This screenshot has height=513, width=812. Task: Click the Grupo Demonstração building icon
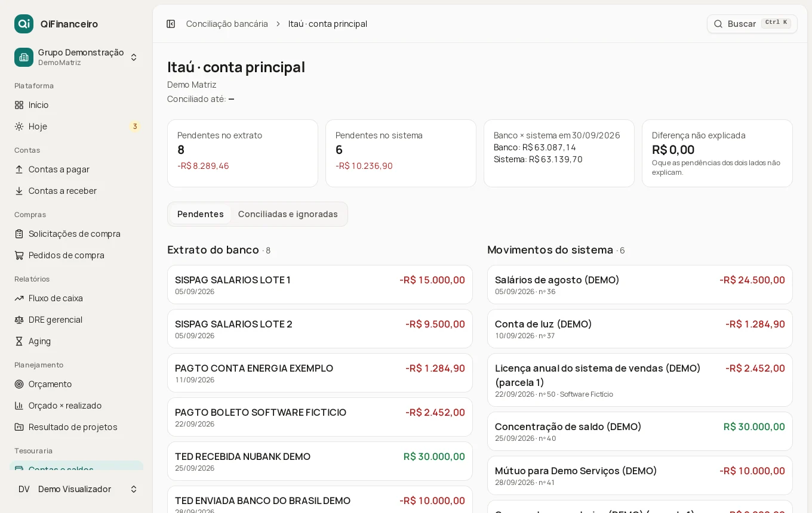point(24,57)
